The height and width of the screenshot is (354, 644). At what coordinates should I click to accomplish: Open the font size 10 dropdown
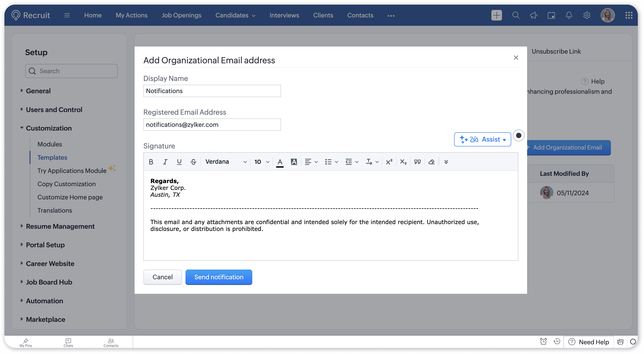coord(262,162)
